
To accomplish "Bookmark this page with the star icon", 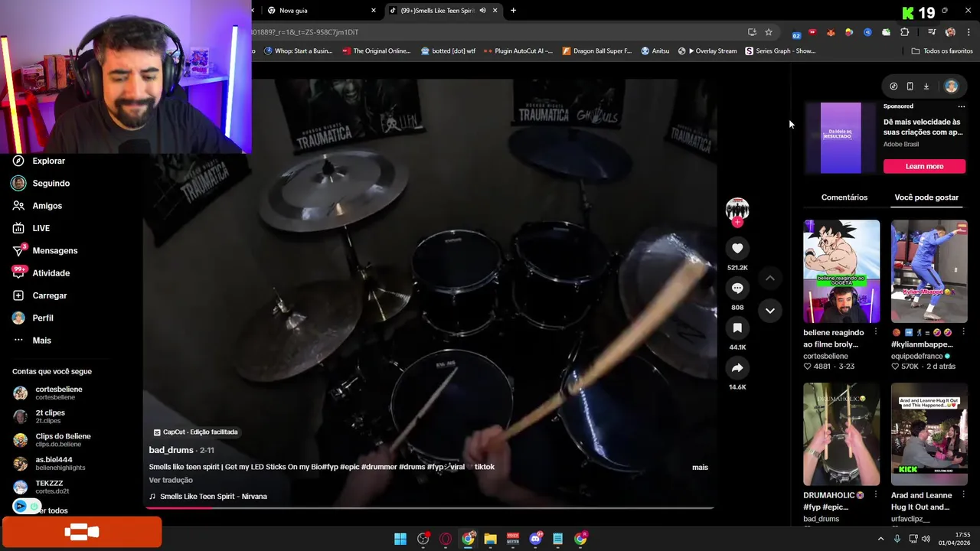I will (769, 32).
